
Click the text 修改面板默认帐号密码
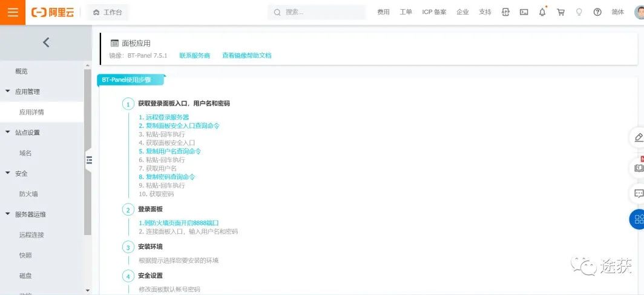point(169,290)
